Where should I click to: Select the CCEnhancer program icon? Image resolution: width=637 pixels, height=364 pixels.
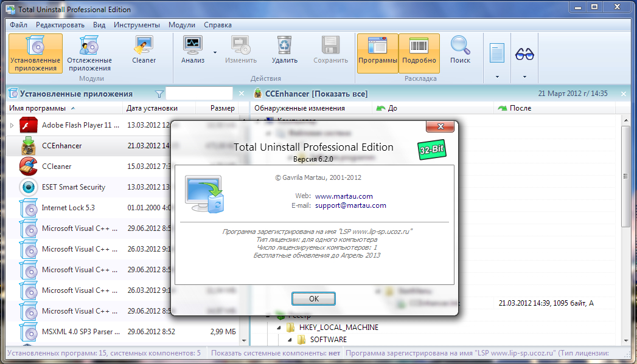pyautogui.click(x=29, y=146)
